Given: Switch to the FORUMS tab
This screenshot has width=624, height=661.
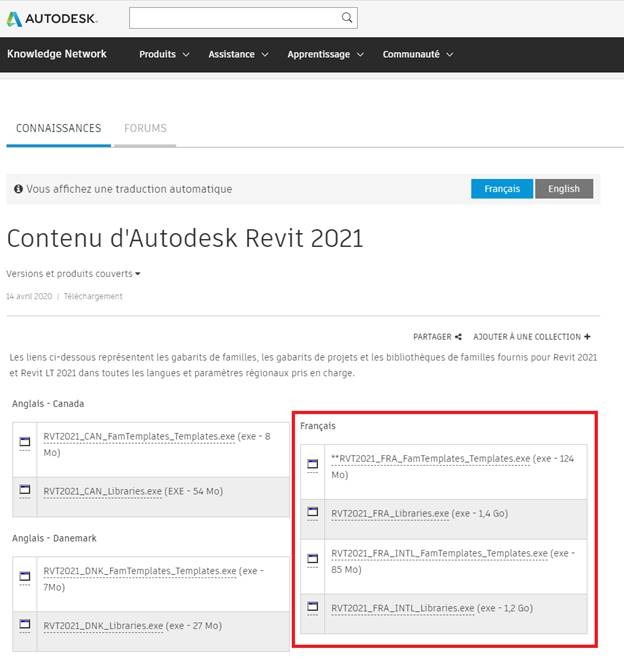Looking at the screenshot, I should 145,128.
